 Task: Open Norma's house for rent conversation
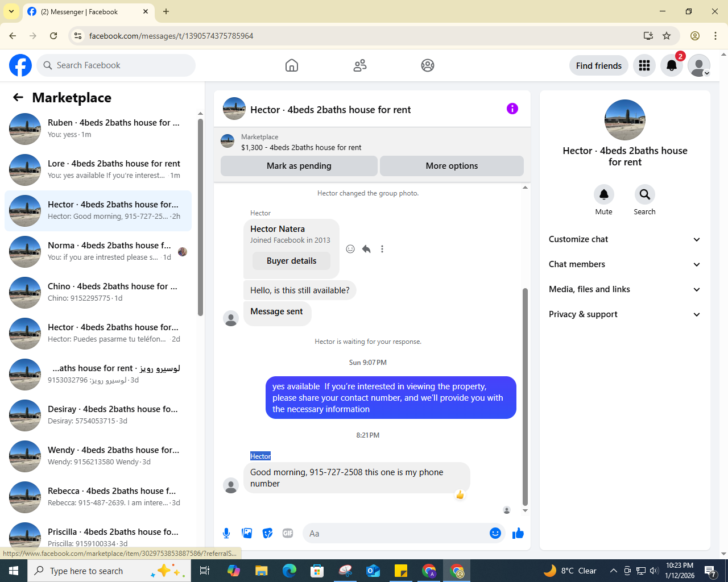pyautogui.click(x=98, y=252)
